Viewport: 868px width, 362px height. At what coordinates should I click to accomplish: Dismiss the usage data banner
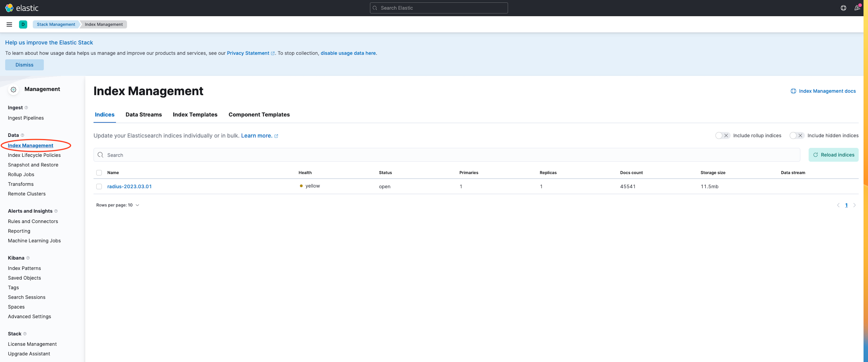(24, 65)
